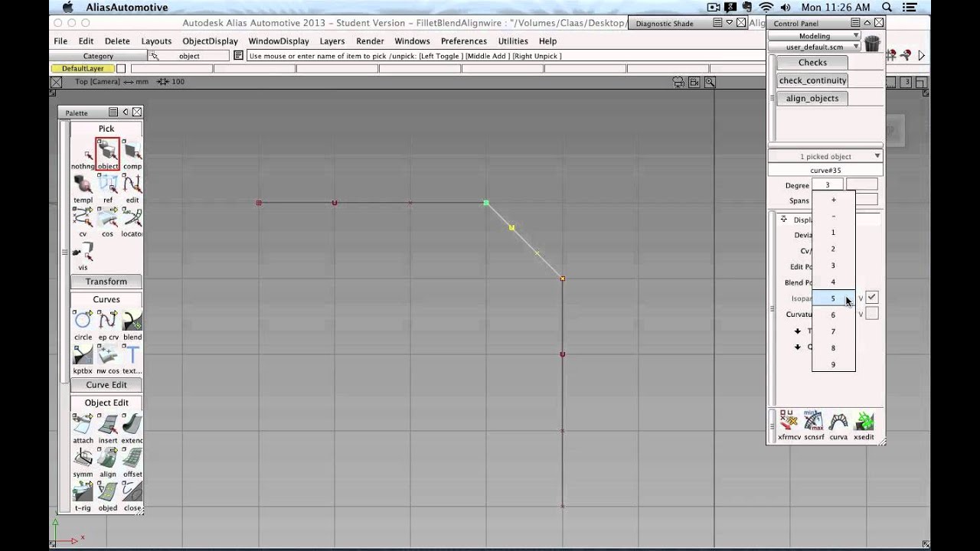Open the kptbx keypoint toolbox tool
The width and height of the screenshot is (980, 551).
[x=83, y=358]
